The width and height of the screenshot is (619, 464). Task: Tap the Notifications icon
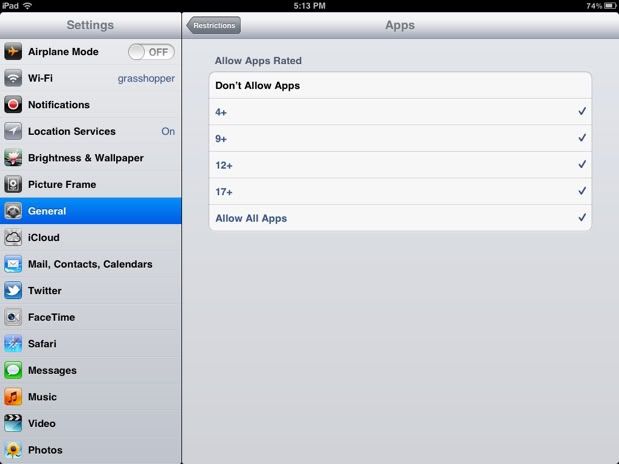tap(13, 105)
